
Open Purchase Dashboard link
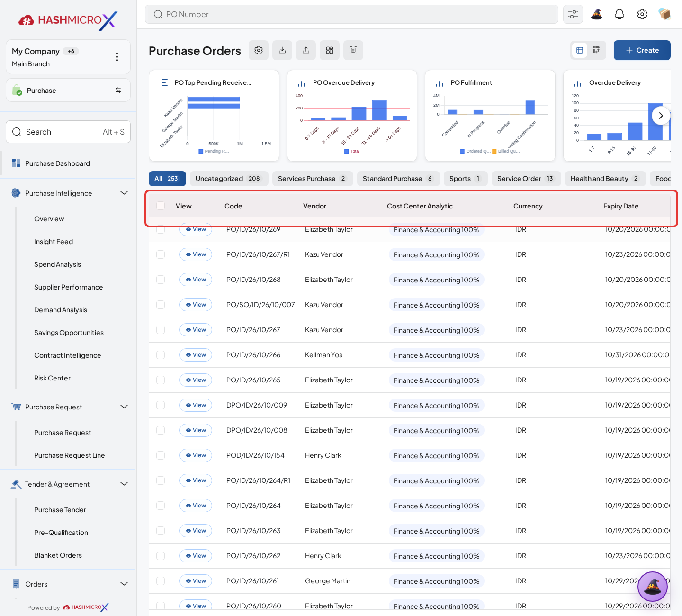click(57, 163)
